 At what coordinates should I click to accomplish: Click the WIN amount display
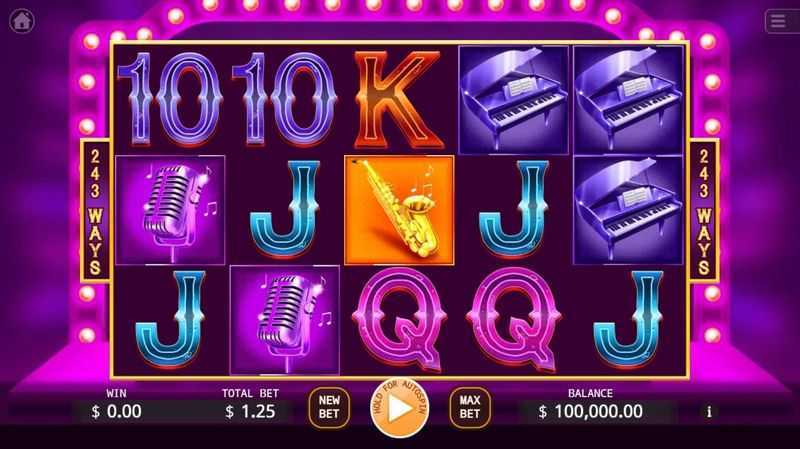(117, 412)
